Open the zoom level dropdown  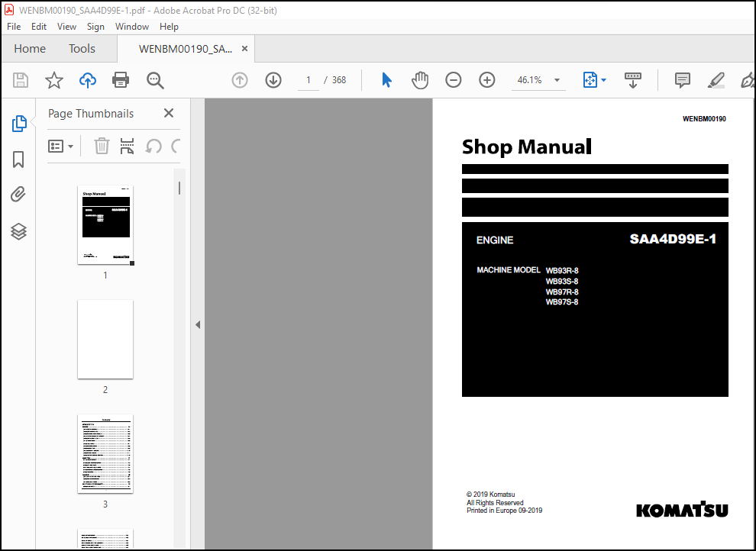[x=557, y=80]
